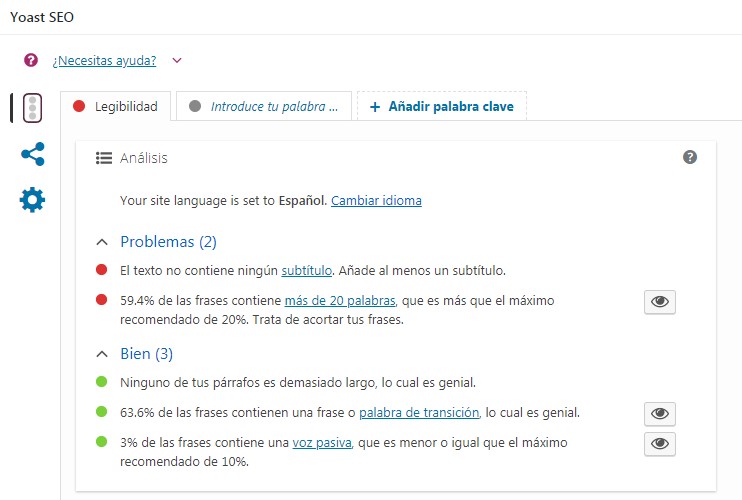Screen dimensions: 742x500
Task: Switch to the Introduce tu palabra tab
Action: click(264, 106)
